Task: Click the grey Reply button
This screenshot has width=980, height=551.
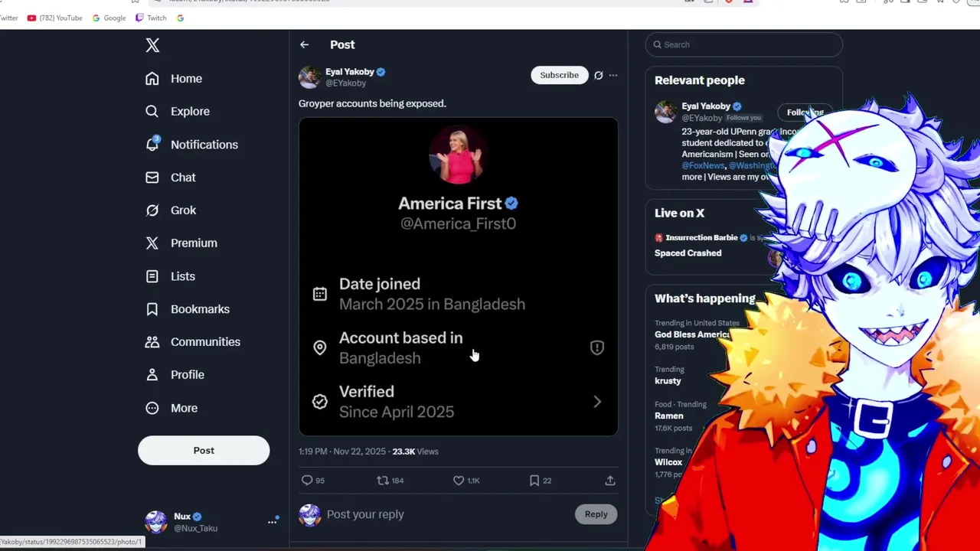Action: 596,514
